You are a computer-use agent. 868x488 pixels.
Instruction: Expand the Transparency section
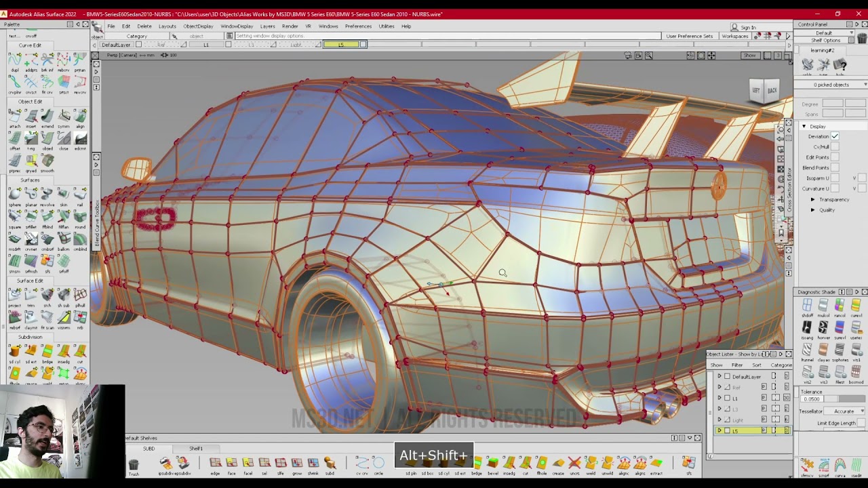pos(813,199)
